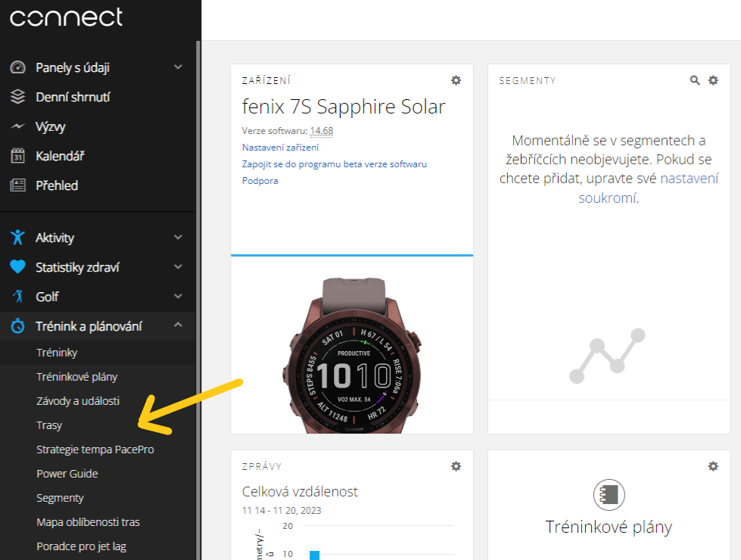Open the Podpora link
This screenshot has height=560, width=741.
pos(260,181)
